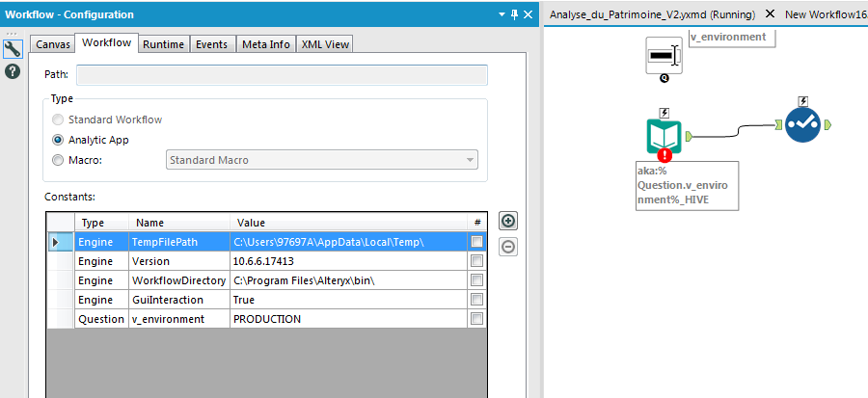This screenshot has width=868, height=398.
Task: Select the value C:\Users\97697A\AppData\Local\Temp\
Action: point(349,242)
